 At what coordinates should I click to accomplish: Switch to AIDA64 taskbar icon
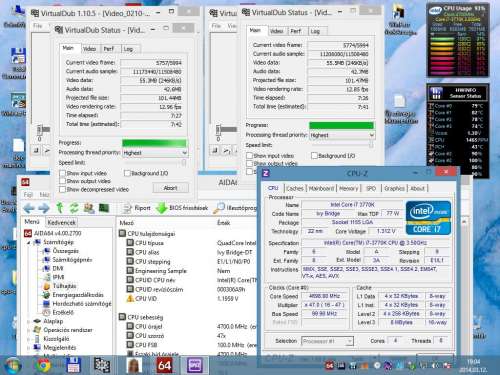pos(164,365)
